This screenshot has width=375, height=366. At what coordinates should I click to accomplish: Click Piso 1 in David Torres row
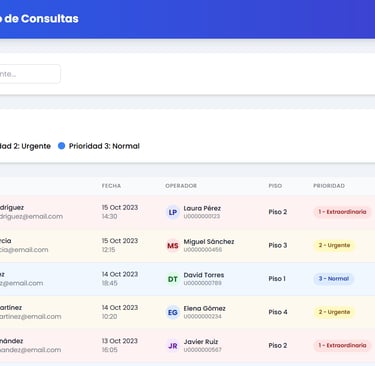(x=277, y=279)
